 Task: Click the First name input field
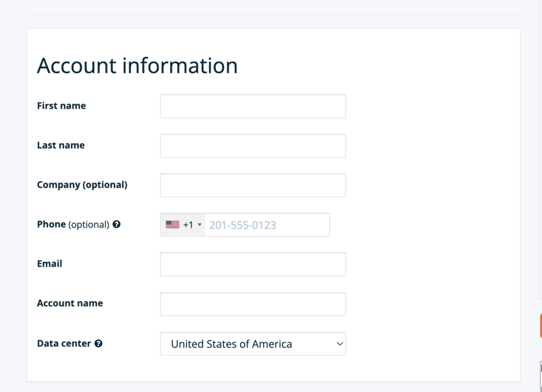(x=252, y=106)
